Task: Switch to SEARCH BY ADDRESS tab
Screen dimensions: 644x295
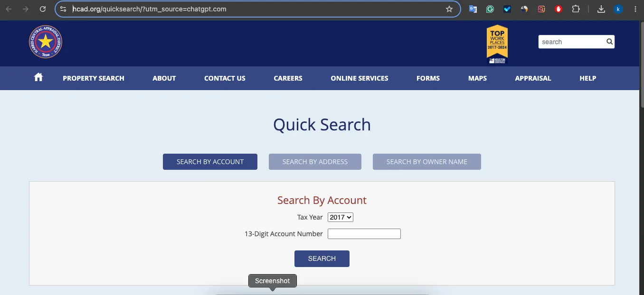Action: pos(315,162)
